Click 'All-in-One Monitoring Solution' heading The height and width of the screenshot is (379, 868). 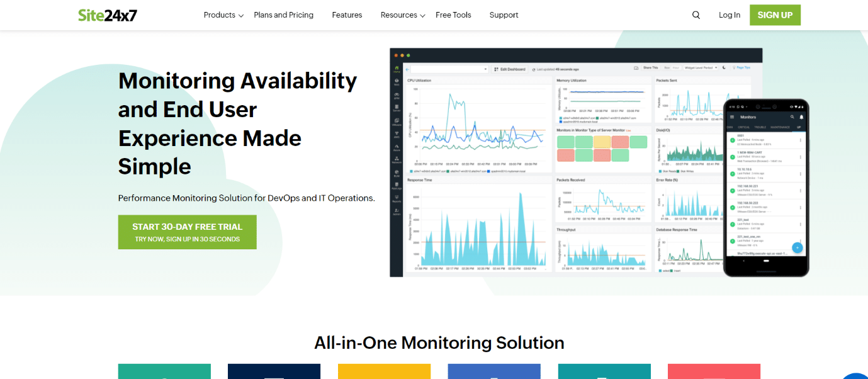pyautogui.click(x=439, y=342)
